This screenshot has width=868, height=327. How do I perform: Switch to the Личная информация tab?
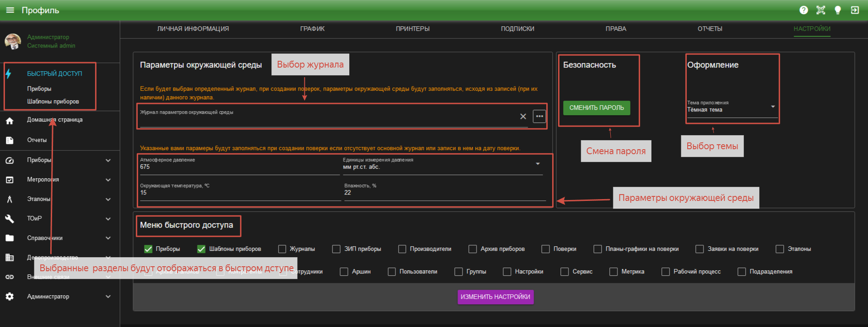point(193,29)
